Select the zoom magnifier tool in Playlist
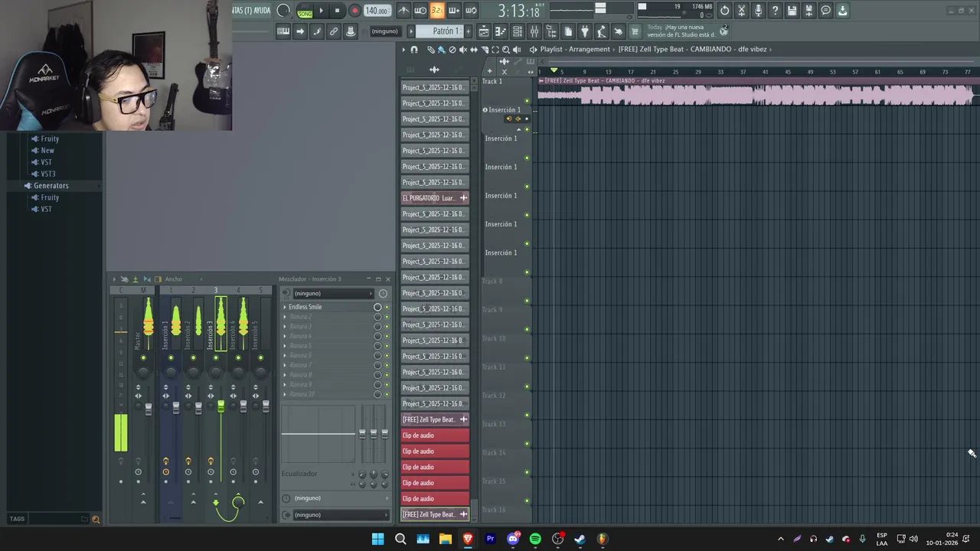This screenshot has height=551, width=980. click(x=506, y=50)
